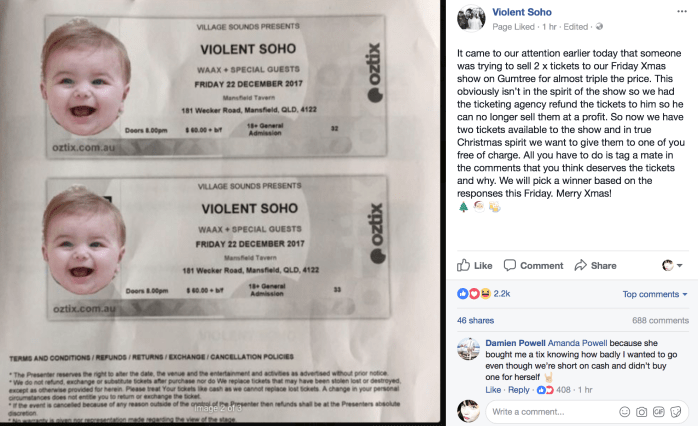Attach a photo using the camera icon
Screen dimensions: 698x426
(642, 411)
